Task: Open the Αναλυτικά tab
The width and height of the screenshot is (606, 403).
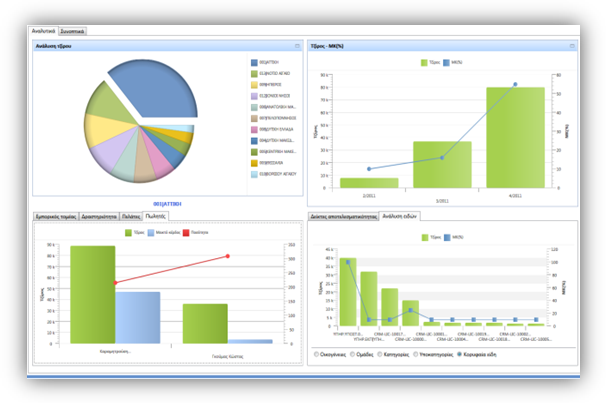Action: coord(43,31)
